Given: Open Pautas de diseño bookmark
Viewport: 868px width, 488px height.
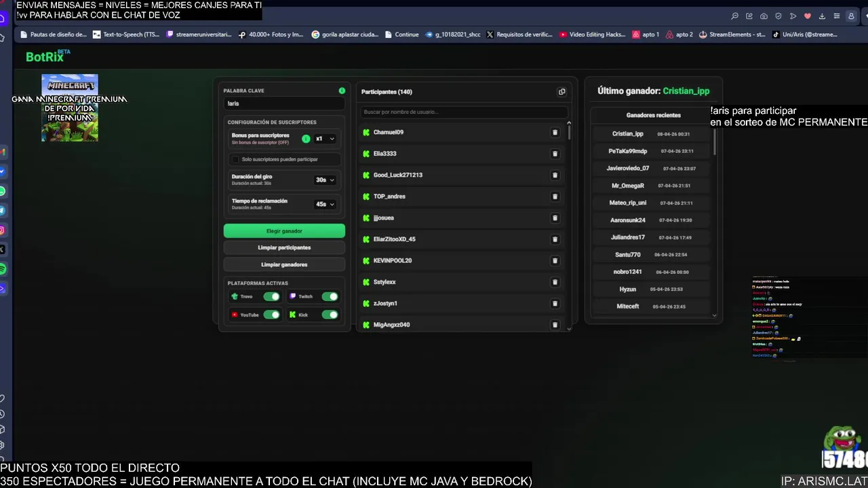Looking at the screenshot, I should click(x=54, y=35).
